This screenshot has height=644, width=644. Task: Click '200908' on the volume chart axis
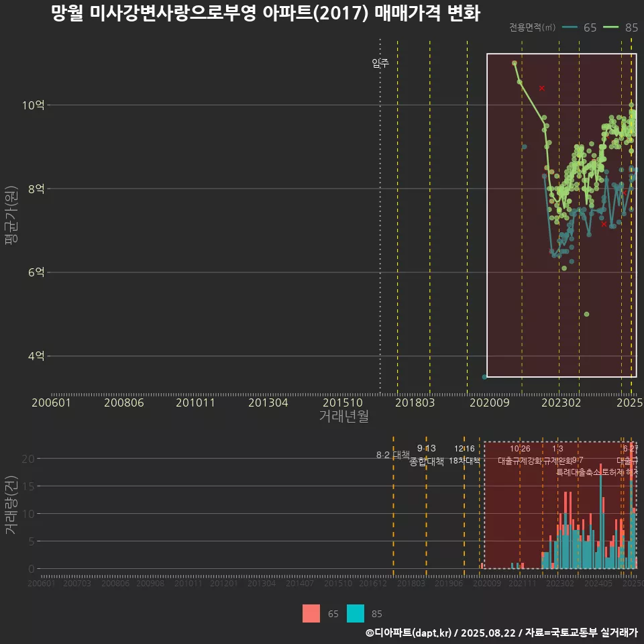(150, 583)
